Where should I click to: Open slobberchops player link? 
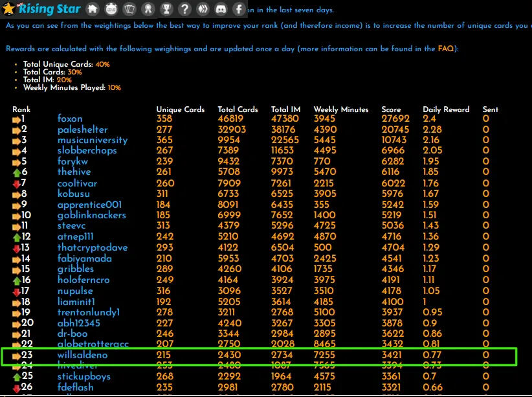(x=87, y=150)
